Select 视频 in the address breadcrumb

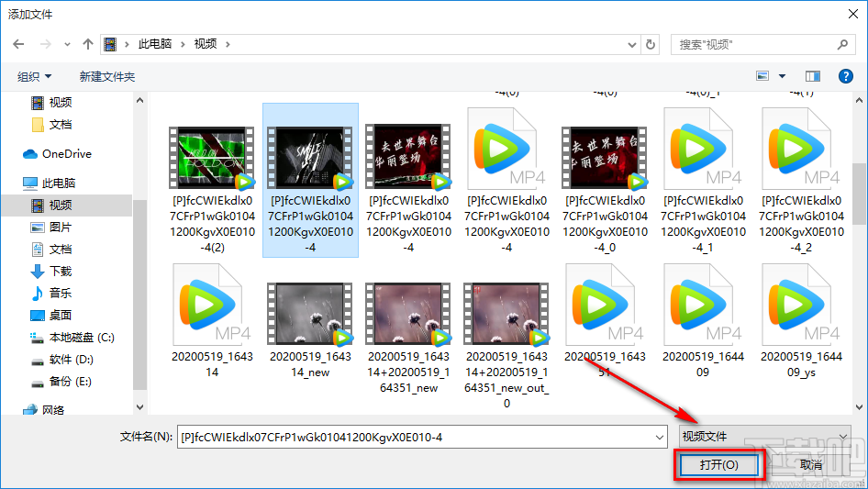(206, 44)
